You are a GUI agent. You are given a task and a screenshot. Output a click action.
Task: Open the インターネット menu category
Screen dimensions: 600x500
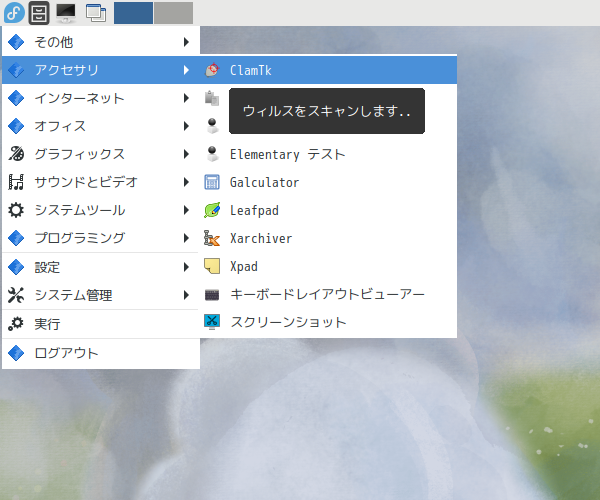click(101, 98)
